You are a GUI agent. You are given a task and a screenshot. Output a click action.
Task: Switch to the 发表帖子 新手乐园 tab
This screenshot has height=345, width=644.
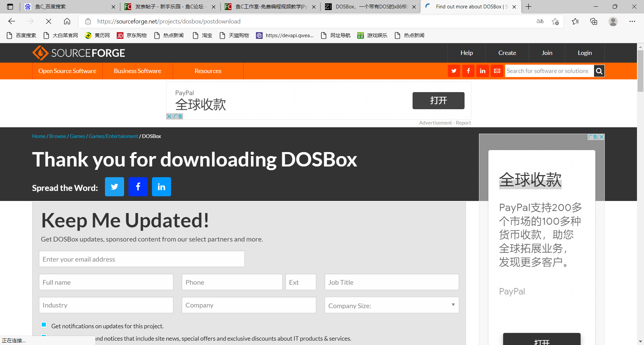pyautogui.click(x=169, y=7)
